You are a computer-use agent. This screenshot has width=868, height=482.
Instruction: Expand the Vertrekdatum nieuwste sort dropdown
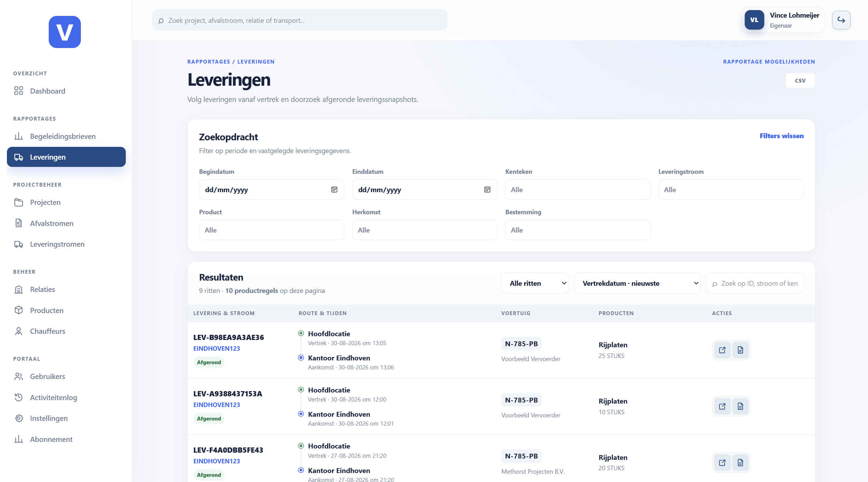tap(637, 283)
